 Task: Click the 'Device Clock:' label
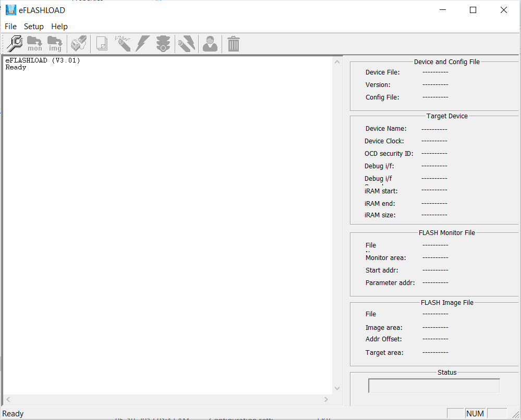[x=384, y=141]
